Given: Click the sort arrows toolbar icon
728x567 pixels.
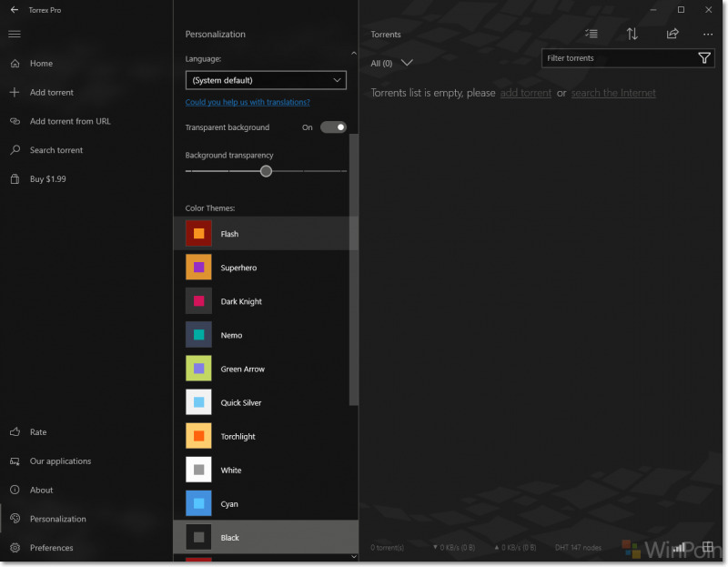Looking at the screenshot, I should click(632, 34).
